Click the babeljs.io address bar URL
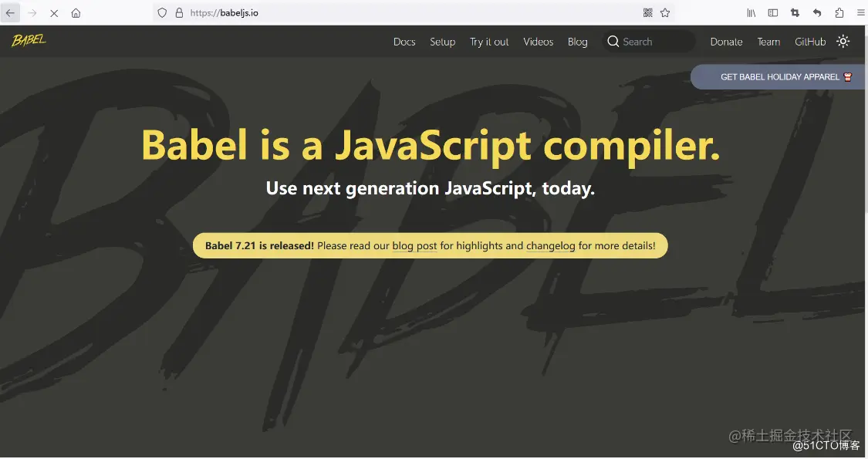The image size is (868, 459). (x=225, y=13)
